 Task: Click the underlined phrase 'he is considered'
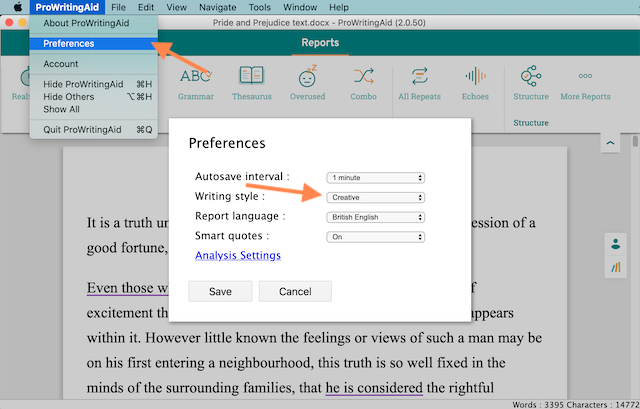point(374,387)
